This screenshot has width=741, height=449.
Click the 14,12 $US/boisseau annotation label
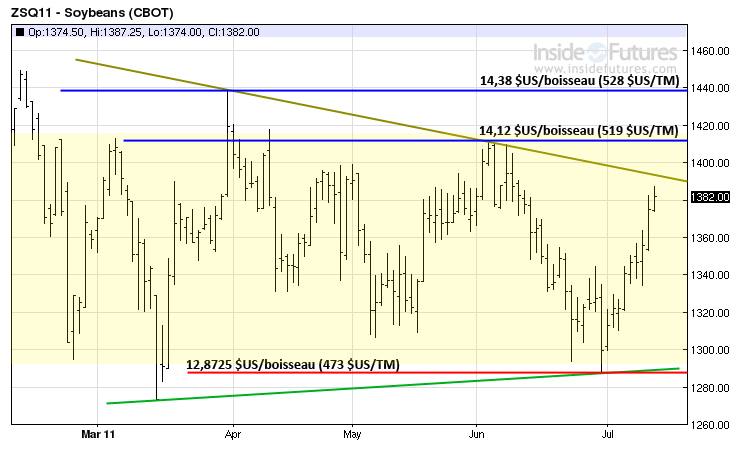click(x=579, y=129)
